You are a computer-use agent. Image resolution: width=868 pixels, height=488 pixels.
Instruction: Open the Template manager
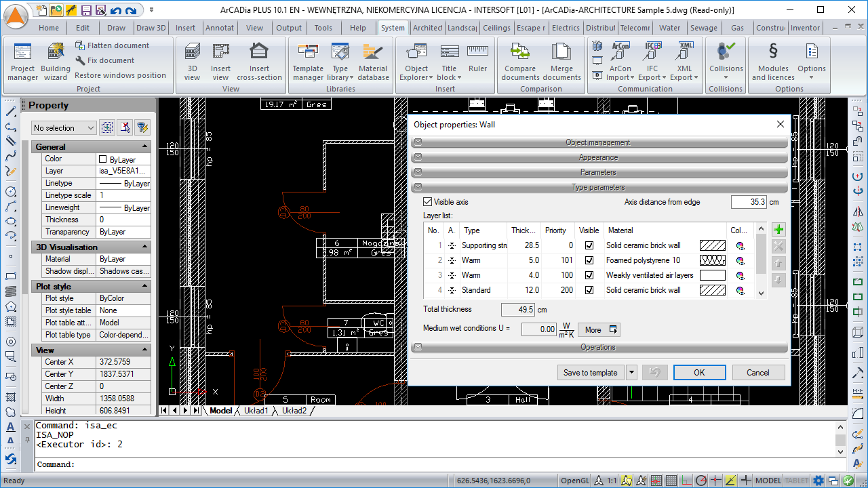tap(308, 60)
